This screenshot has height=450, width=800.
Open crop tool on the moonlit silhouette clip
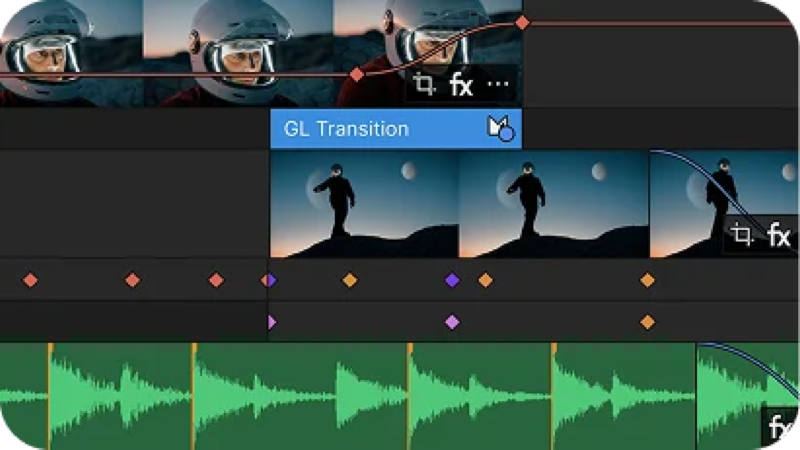(x=742, y=235)
